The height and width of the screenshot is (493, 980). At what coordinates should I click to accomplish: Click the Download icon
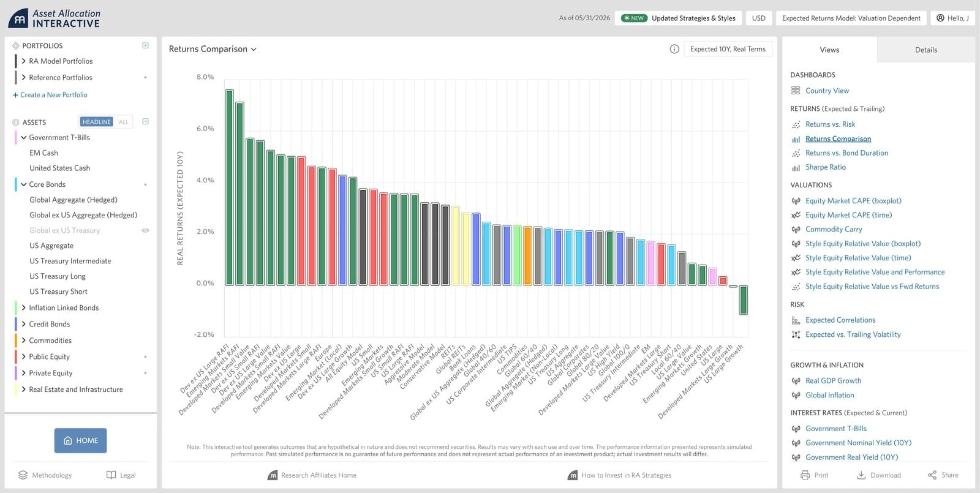[861, 475]
